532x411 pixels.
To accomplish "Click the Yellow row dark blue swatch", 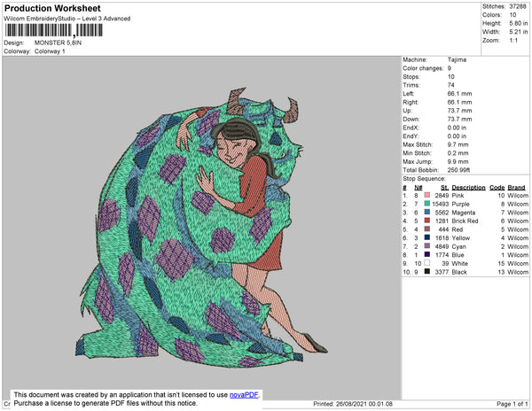I will [427, 237].
